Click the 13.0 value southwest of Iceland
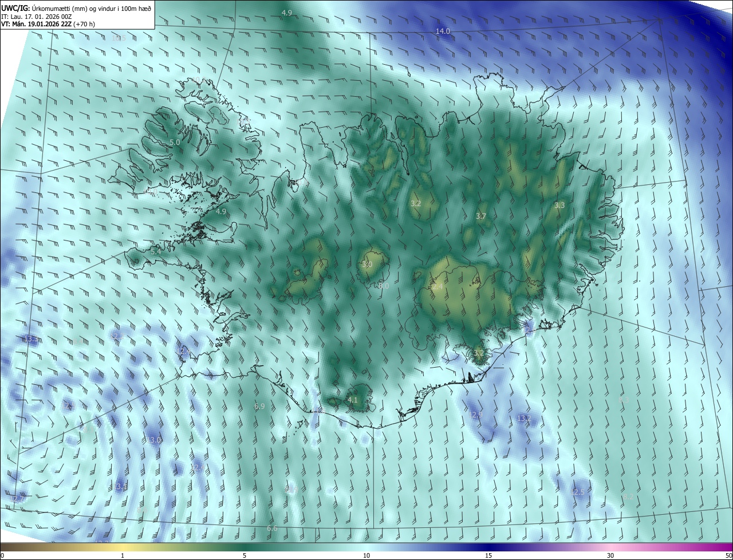Screen dimensions: 733x560 (155, 440)
